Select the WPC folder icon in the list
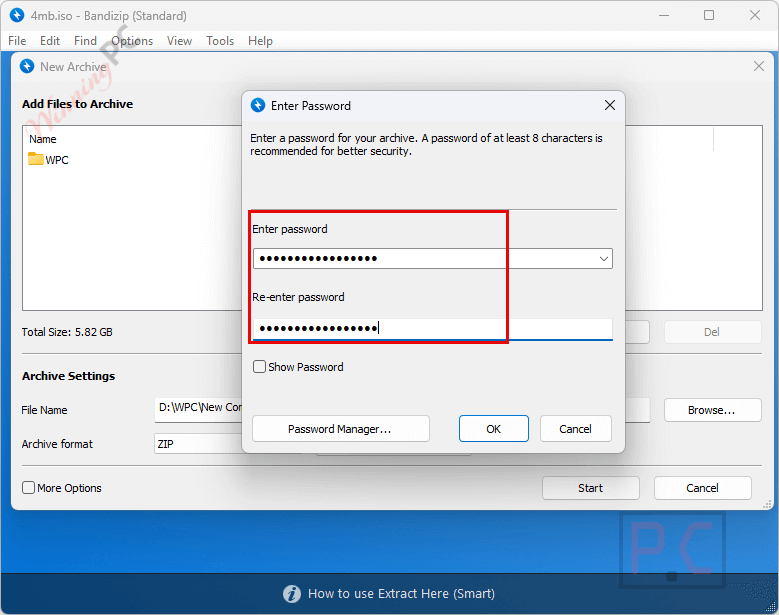 (36, 159)
